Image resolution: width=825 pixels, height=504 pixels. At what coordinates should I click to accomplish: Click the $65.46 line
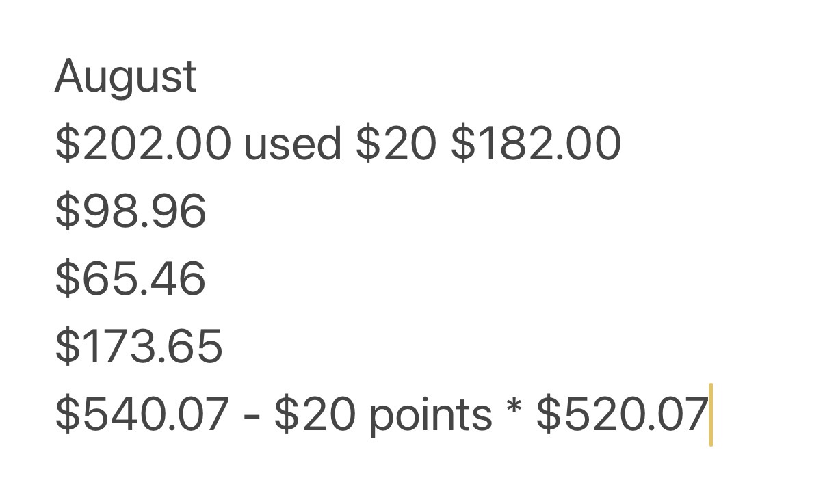click(131, 279)
